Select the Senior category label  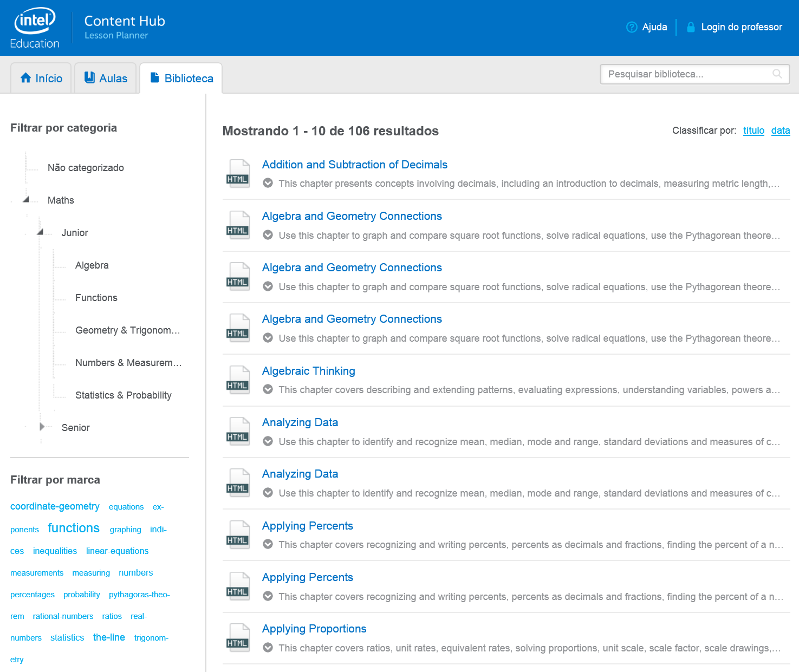76,428
